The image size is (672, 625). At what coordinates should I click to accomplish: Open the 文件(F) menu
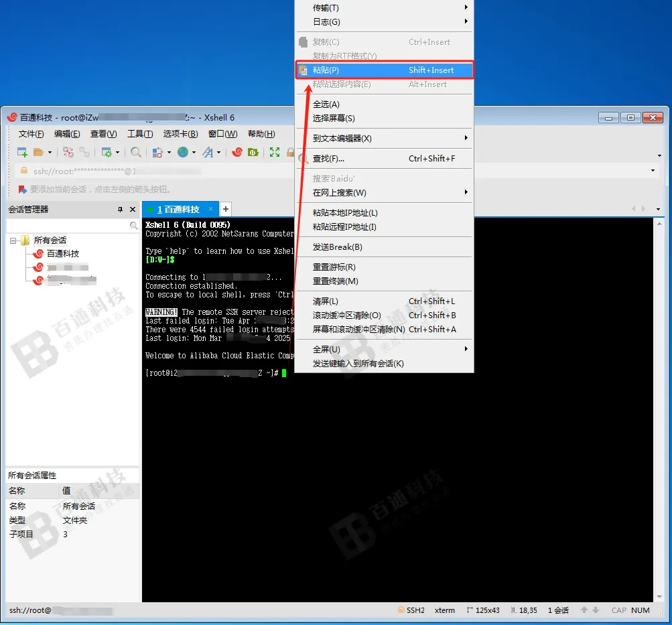[x=31, y=134]
